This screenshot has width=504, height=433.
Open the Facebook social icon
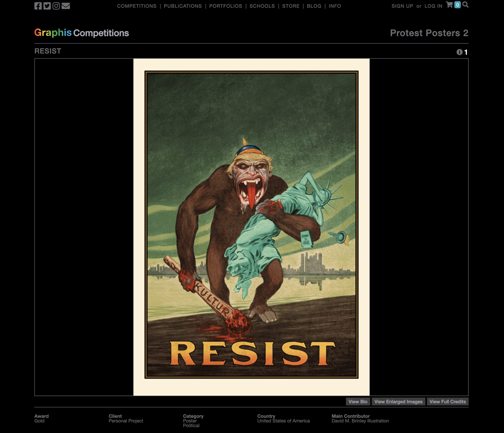coord(38,6)
